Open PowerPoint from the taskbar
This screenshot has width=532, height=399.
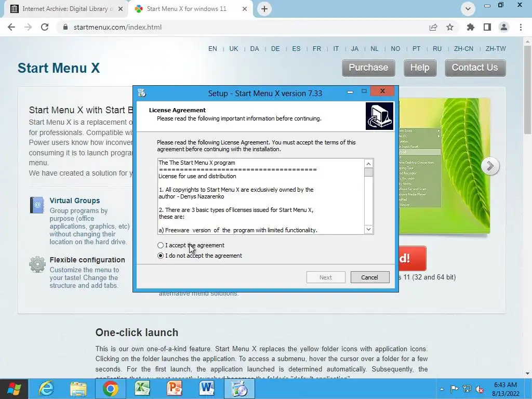pos(175,389)
